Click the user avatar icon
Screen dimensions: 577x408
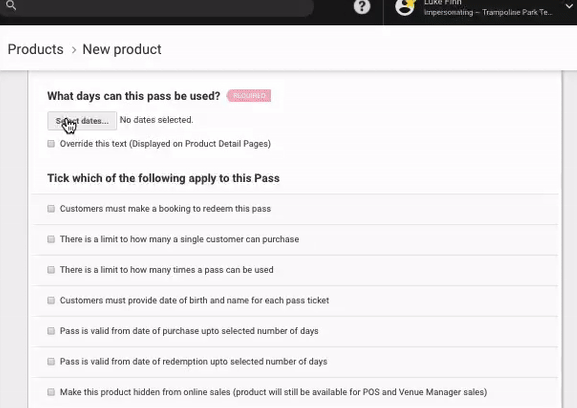(x=405, y=7)
